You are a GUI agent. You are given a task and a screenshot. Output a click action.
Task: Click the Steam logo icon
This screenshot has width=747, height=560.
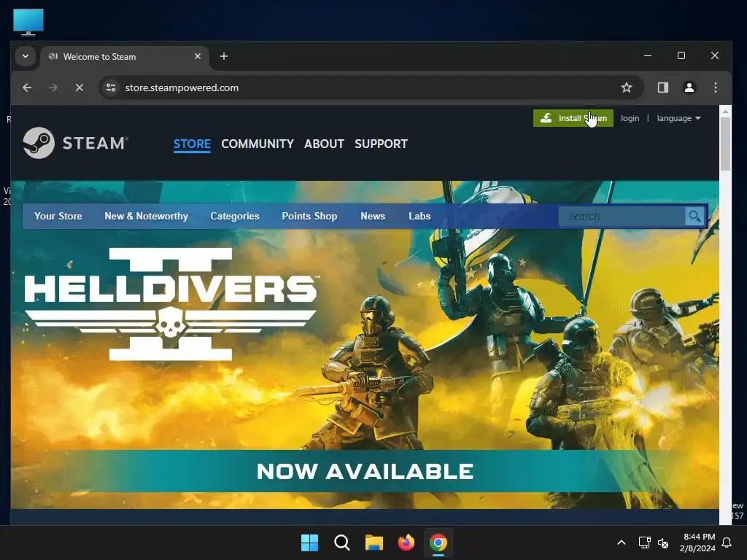(x=39, y=143)
